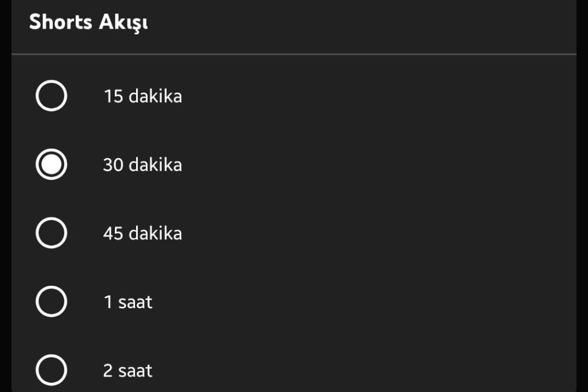Image resolution: width=588 pixels, height=392 pixels.
Task: Keep the thirty minute option selected
Action: click(51, 165)
